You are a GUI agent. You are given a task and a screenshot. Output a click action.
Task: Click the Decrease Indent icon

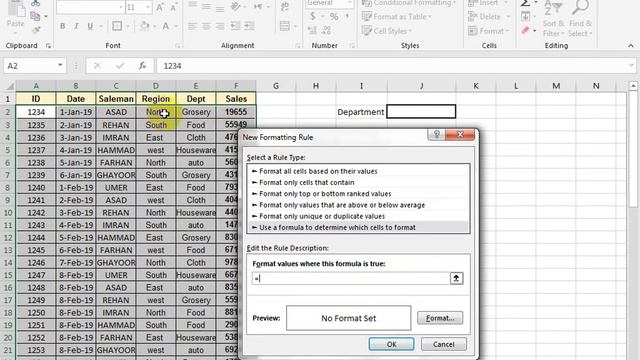click(x=236, y=26)
